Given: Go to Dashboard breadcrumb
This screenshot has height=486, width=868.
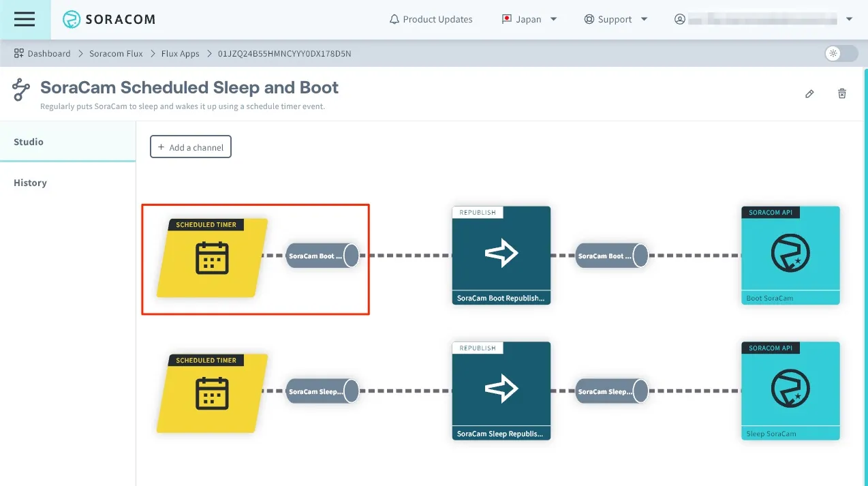Looking at the screenshot, I should point(42,53).
